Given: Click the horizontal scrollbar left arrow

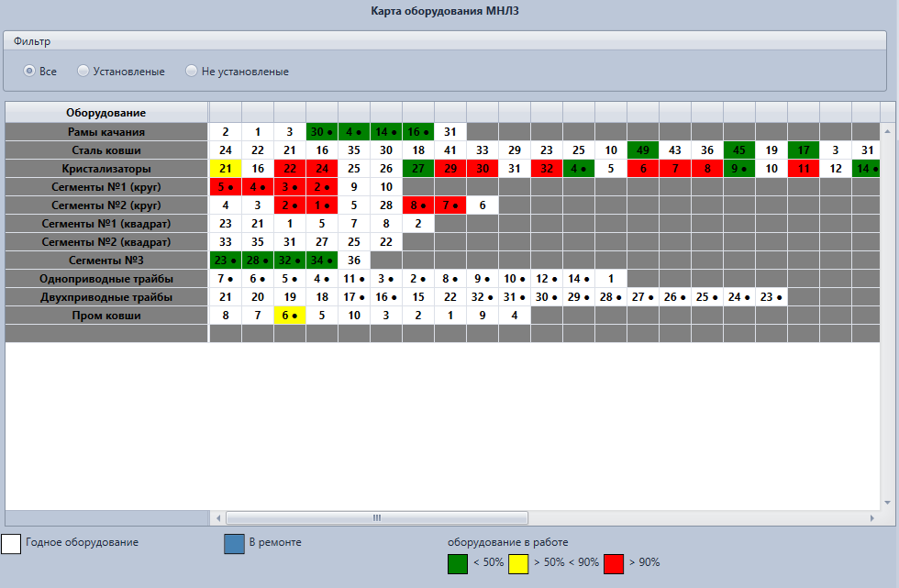Looking at the screenshot, I should tap(217, 518).
